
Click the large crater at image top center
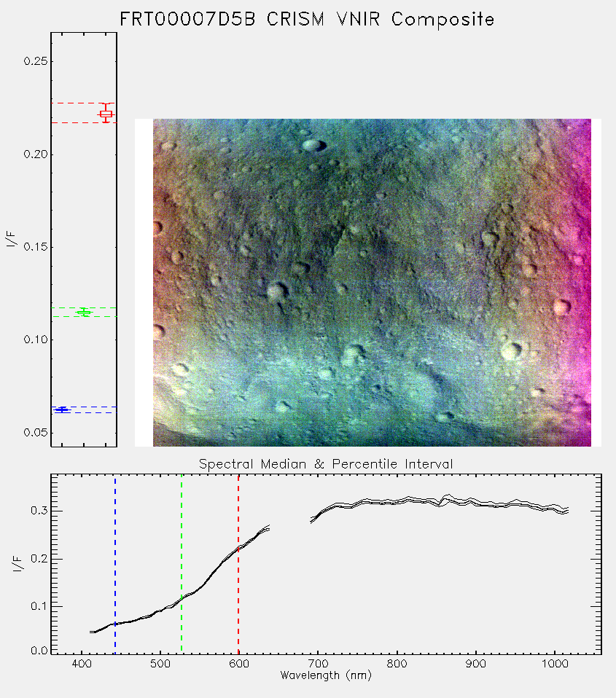(313, 145)
